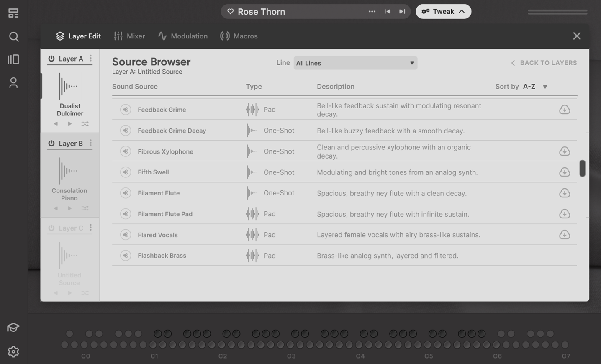Viewport: 601px width, 364px height.
Task: Disable Layer B with power button
Action: (51, 144)
